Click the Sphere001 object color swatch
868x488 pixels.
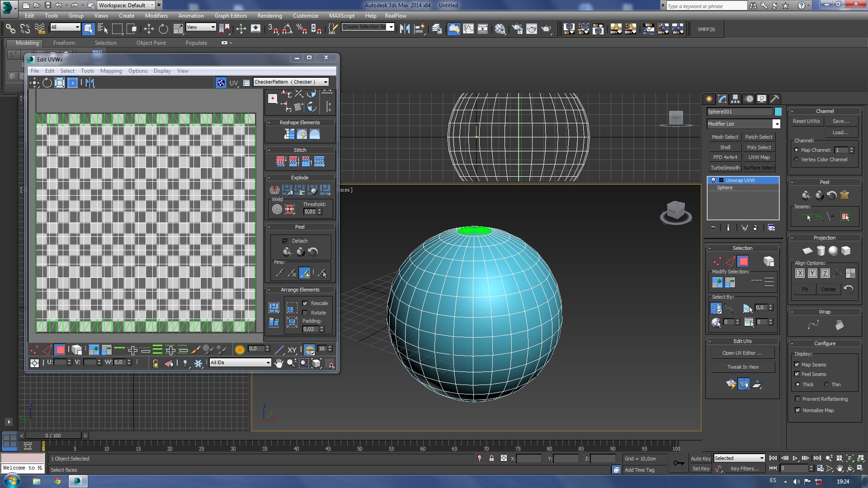tap(778, 112)
